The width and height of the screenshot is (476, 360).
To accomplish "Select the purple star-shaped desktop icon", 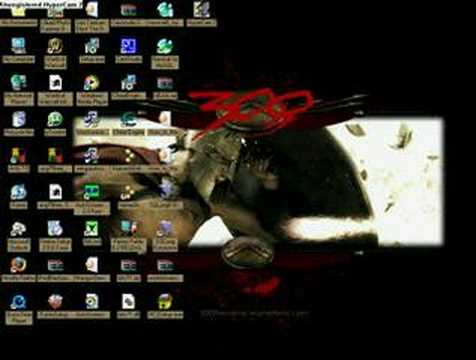I will [x=166, y=191].
